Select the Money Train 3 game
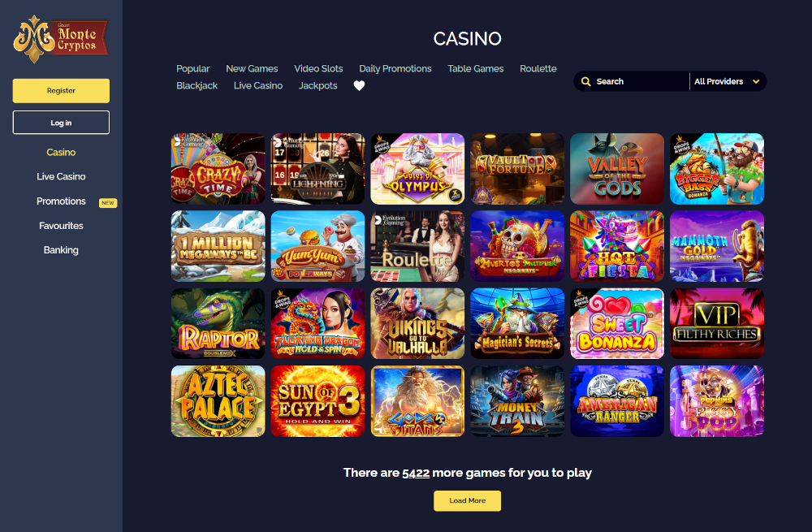This screenshot has height=532, width=812. (517, 401)
